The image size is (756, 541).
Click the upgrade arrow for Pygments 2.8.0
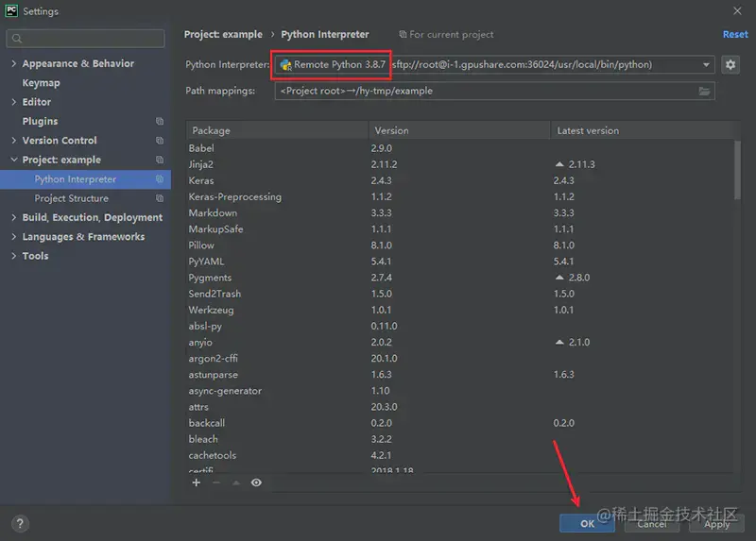559,278
